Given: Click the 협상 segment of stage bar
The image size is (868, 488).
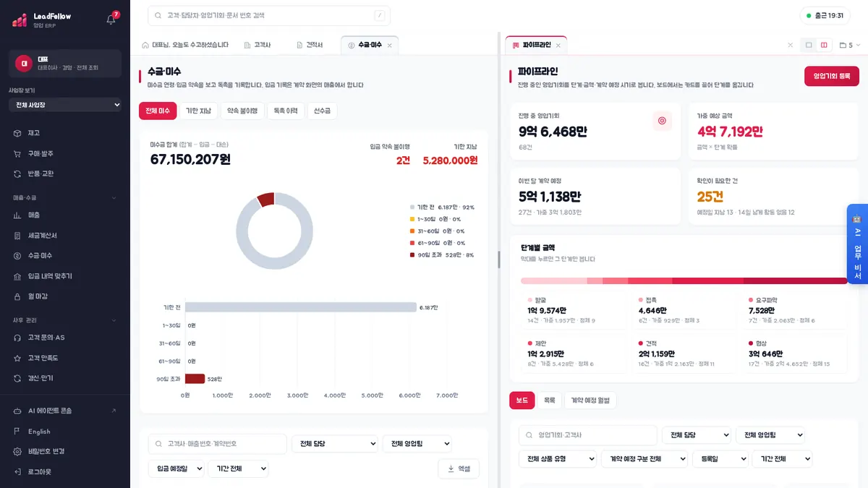Looking at the screenshot, I should 795,281.
